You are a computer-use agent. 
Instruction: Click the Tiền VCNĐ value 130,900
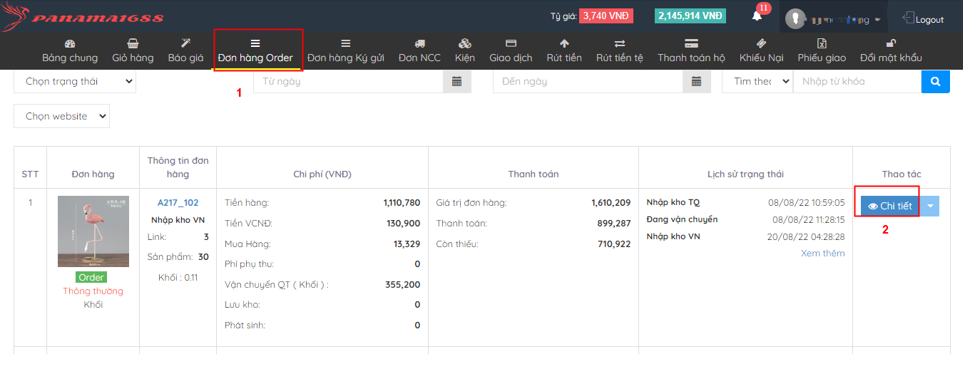[404, 223]
